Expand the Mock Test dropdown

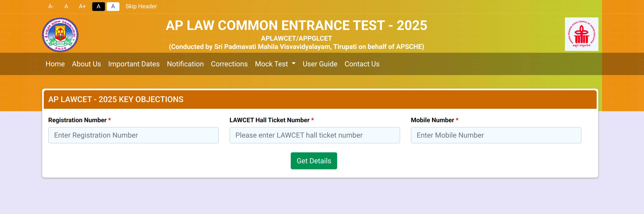point(275,64)
